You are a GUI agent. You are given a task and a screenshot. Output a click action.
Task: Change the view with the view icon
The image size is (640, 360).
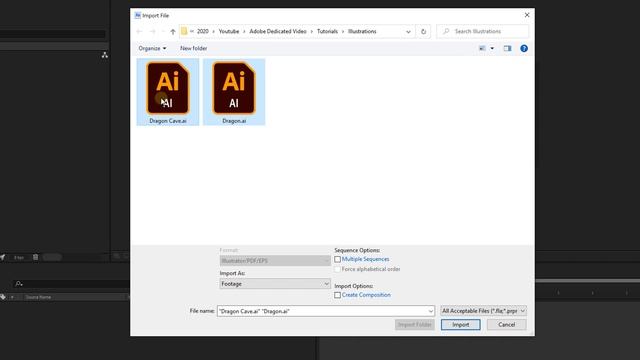click(482, 49)
